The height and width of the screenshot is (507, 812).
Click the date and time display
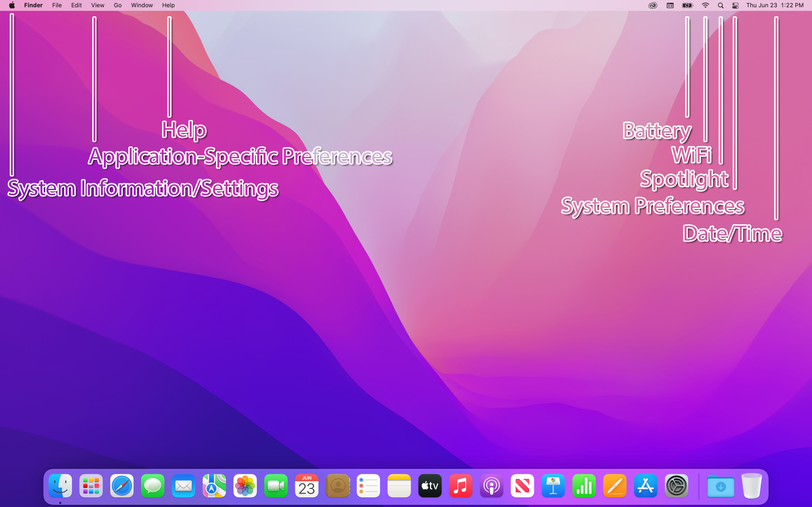click(x=775, y=5)
